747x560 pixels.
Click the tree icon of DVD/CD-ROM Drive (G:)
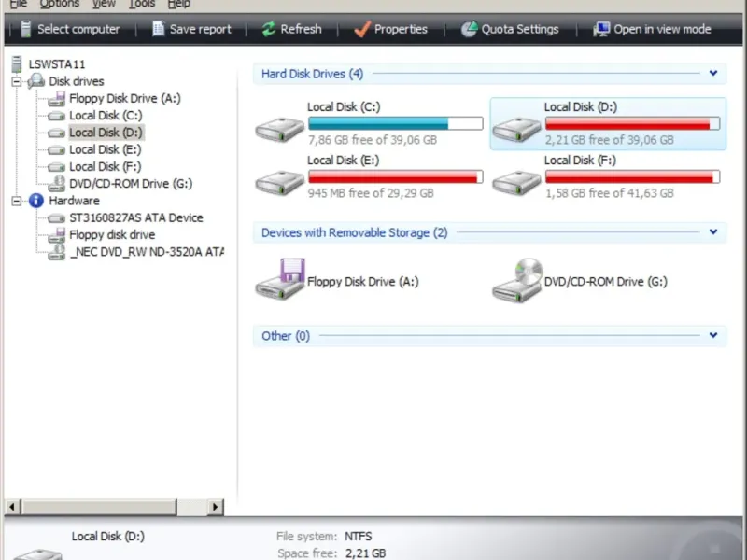(x=57, y=183)
